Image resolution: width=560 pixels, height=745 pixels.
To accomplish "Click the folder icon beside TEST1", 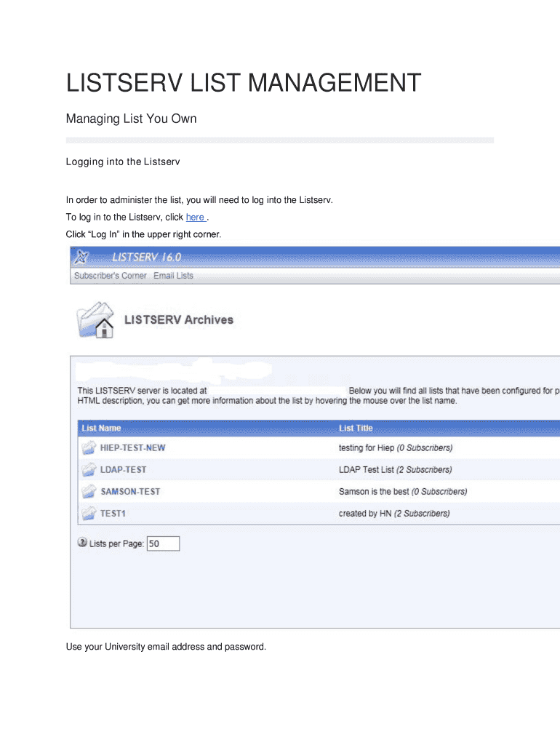I will coord(89,513).
